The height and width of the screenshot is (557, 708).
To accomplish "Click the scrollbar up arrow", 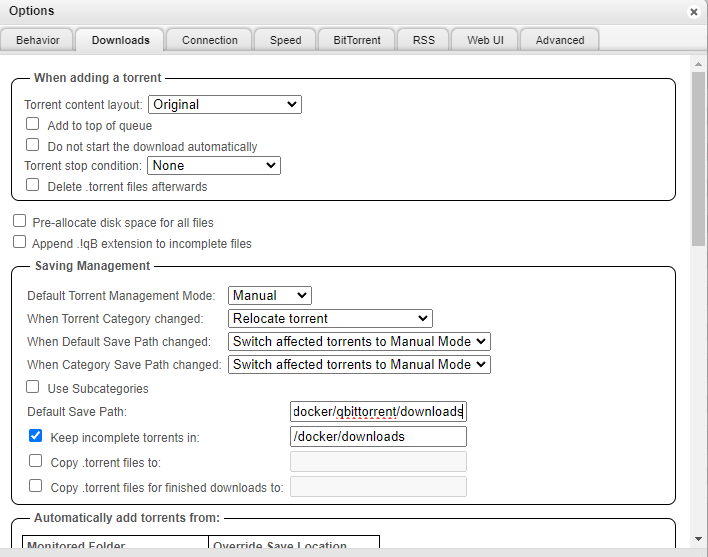I will [699, 64].
